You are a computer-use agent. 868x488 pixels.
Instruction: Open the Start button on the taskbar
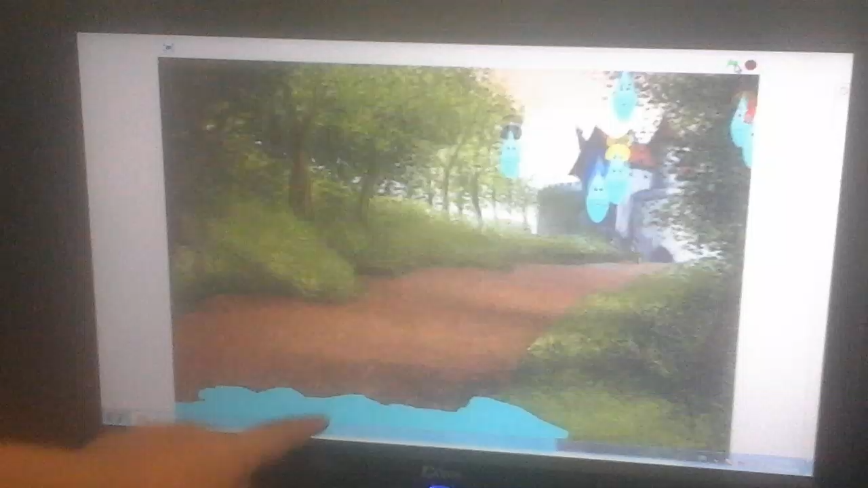(117, 418)
